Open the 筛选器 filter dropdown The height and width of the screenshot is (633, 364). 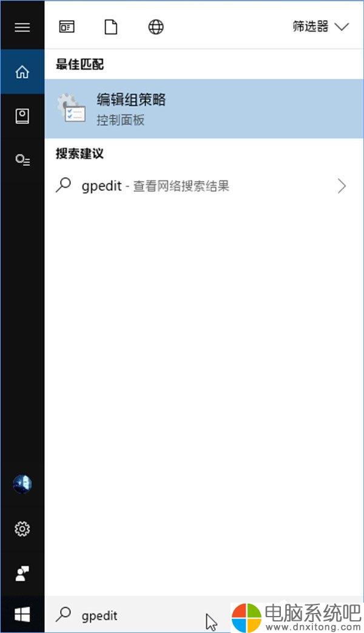tap(321, 27)
